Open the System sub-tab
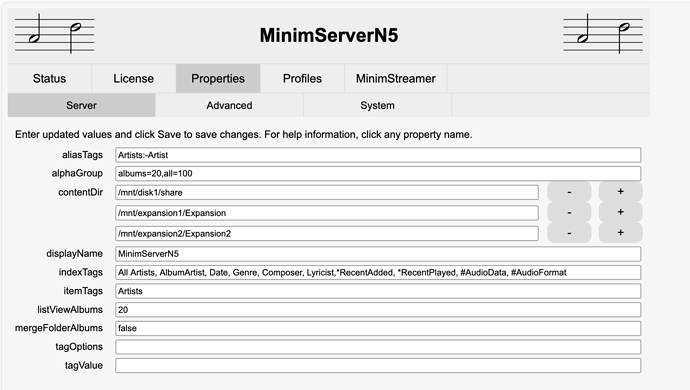 377,105
